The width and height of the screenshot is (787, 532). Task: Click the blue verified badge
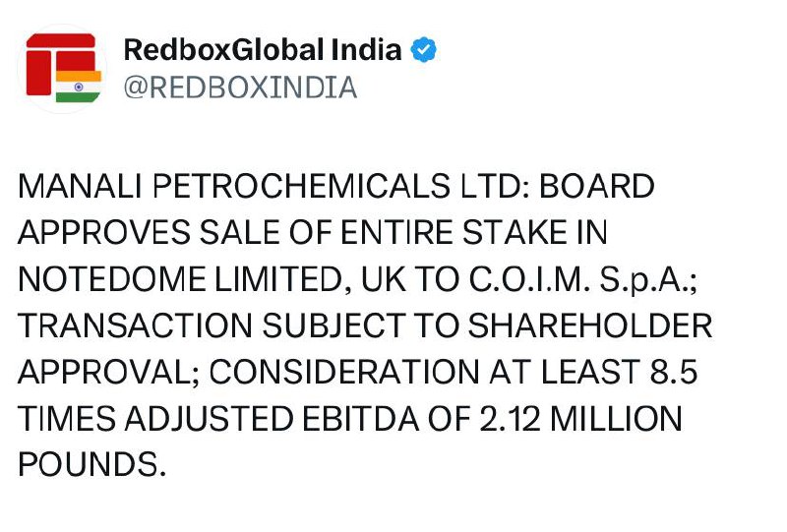click(x=424, y=50)
